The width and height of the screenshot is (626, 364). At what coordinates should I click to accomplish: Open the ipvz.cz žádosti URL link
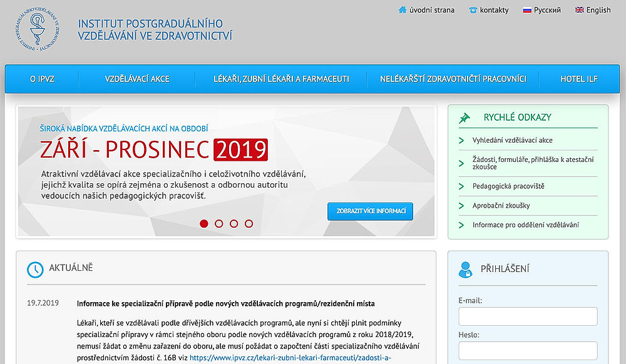click(x=290, y=358)
